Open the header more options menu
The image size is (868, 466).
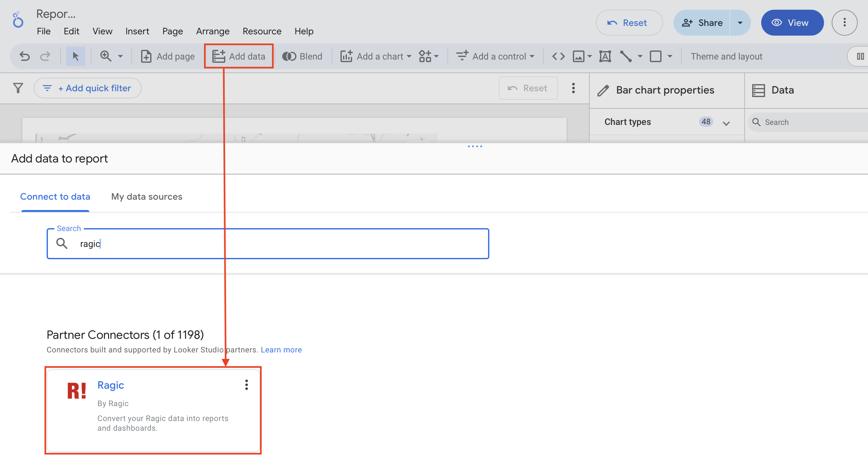coord(844,23)
